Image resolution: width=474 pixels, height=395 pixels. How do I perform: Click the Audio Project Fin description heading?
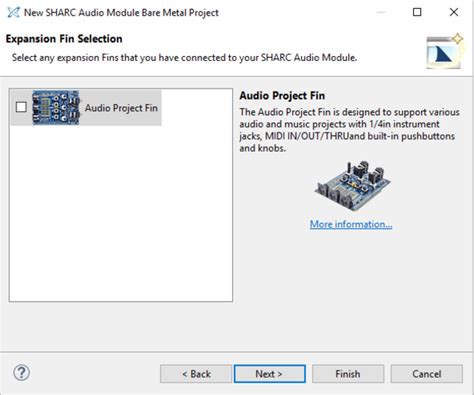[282, 96]
